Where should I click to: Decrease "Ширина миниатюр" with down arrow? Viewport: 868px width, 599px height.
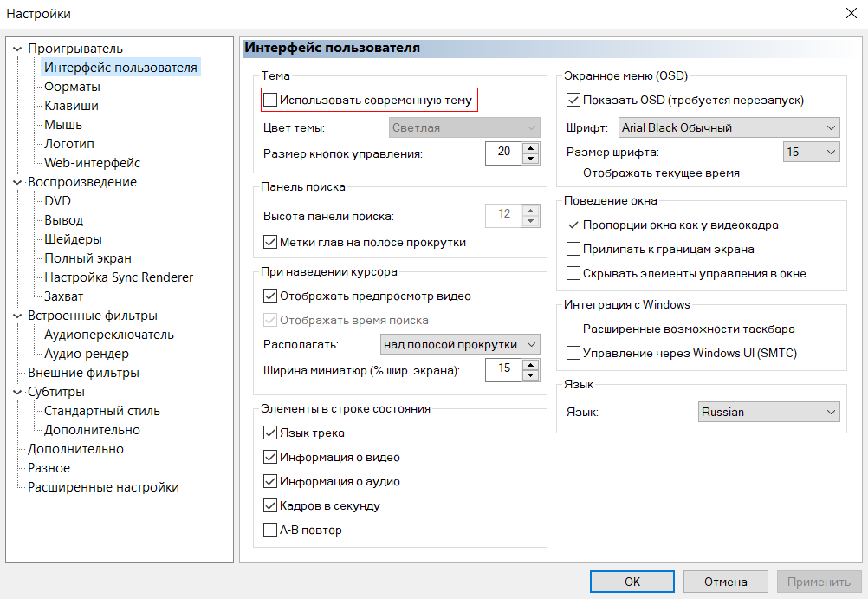pos(530,375)
